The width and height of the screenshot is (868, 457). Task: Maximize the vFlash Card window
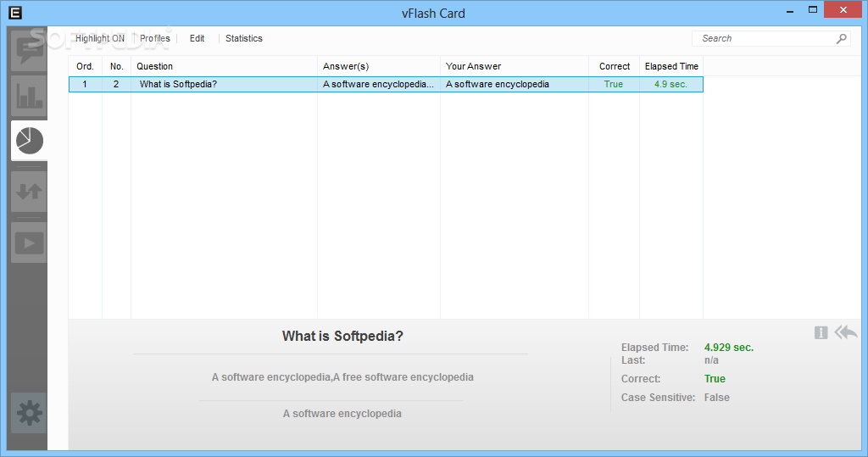[x=813, y=10]
